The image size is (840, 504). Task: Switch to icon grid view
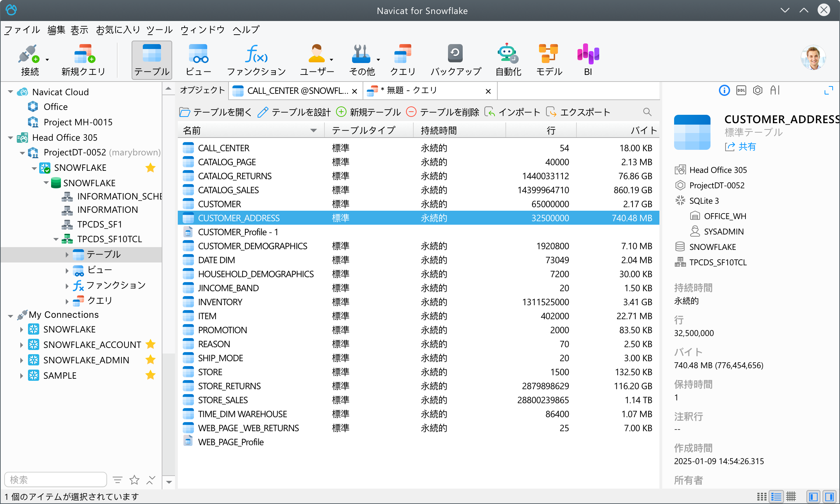point(762,497)
